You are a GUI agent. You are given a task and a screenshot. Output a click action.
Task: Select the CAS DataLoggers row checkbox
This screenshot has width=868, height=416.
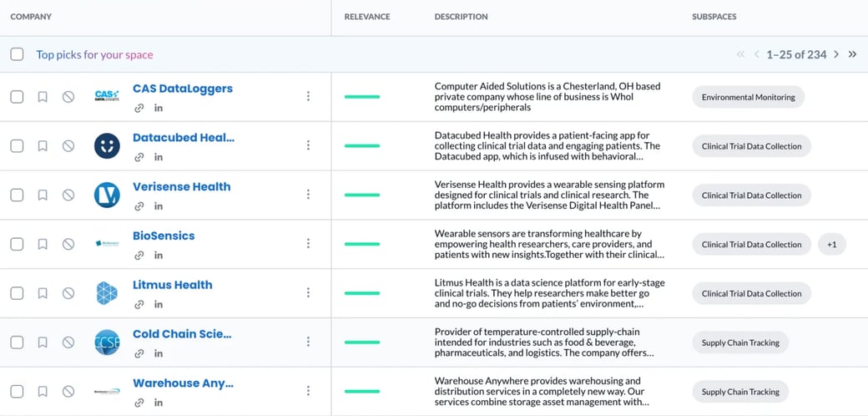coord(17,97)
